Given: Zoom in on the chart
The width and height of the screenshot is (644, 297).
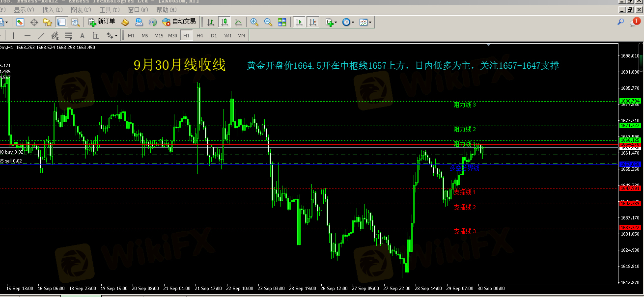Looking at the screenshot, I should tap(254, 22).
